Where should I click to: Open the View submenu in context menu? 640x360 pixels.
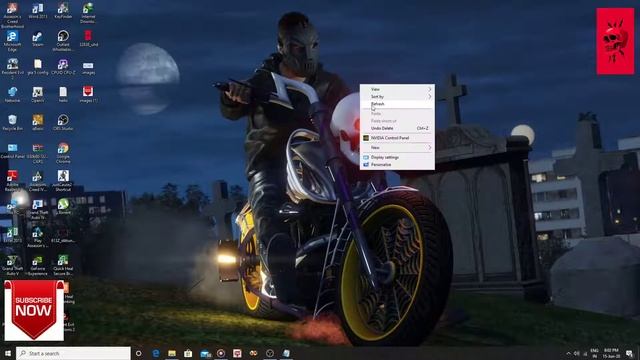point(397,89)
